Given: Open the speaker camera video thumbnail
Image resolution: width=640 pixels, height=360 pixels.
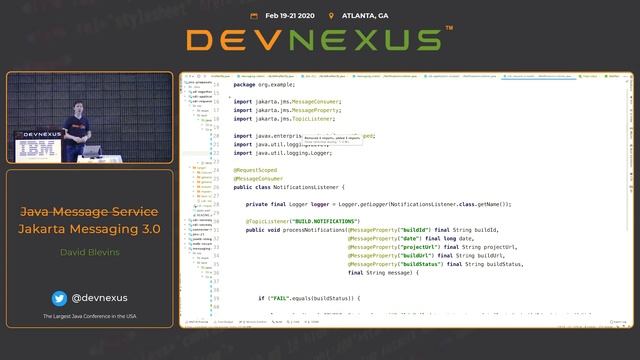Looking at the screenshot, I should pyautogui.click(x=90, y=118).
